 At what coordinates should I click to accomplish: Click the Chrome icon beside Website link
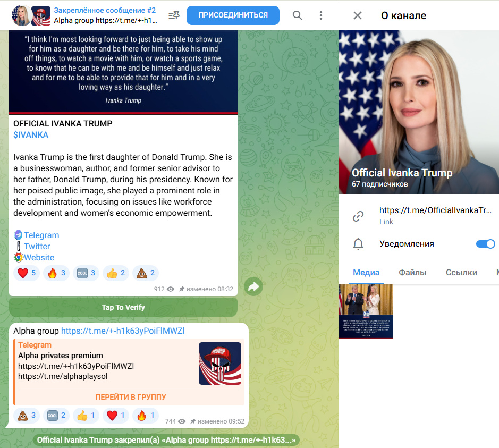19,257
